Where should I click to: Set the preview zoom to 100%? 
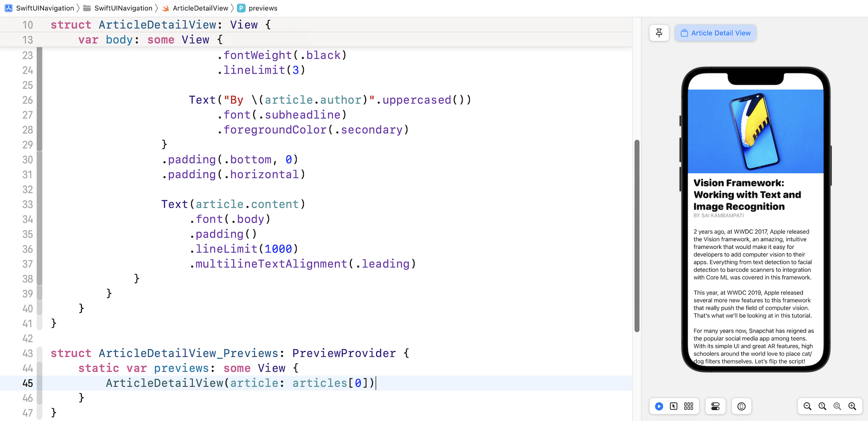coord(822,407)
